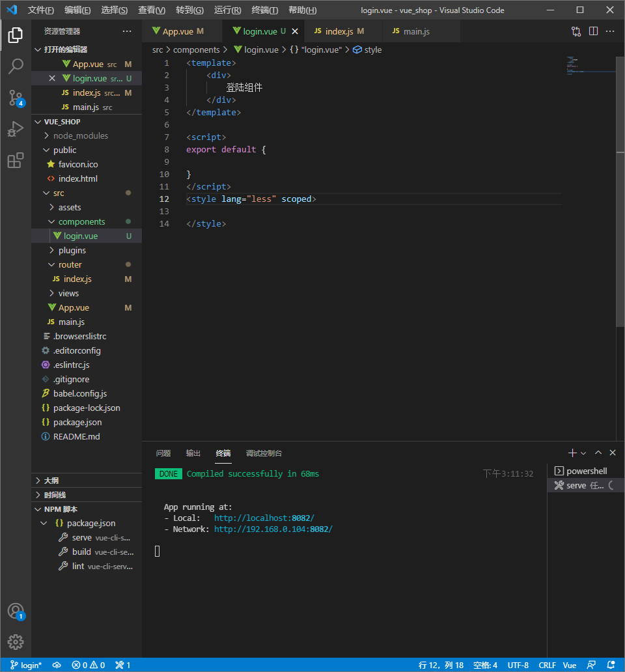Open the 文件(F) menu
This screenshot has width=625, height=672.
(41, 10)
